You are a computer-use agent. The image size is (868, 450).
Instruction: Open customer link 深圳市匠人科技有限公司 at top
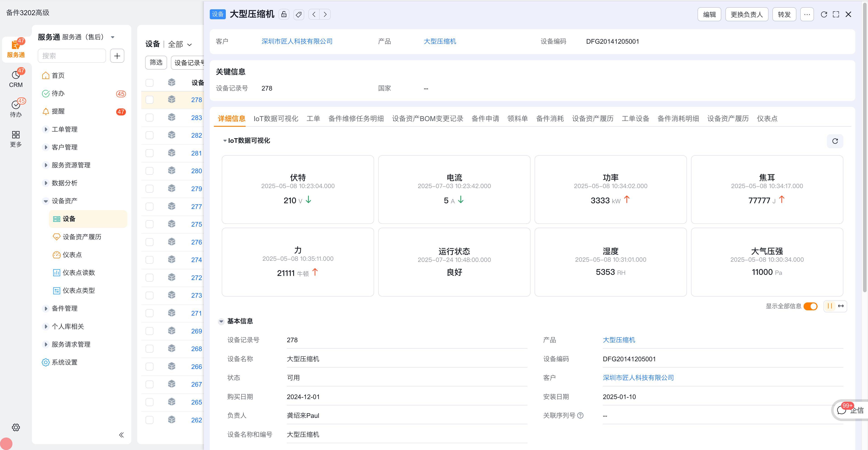point(297,41)
